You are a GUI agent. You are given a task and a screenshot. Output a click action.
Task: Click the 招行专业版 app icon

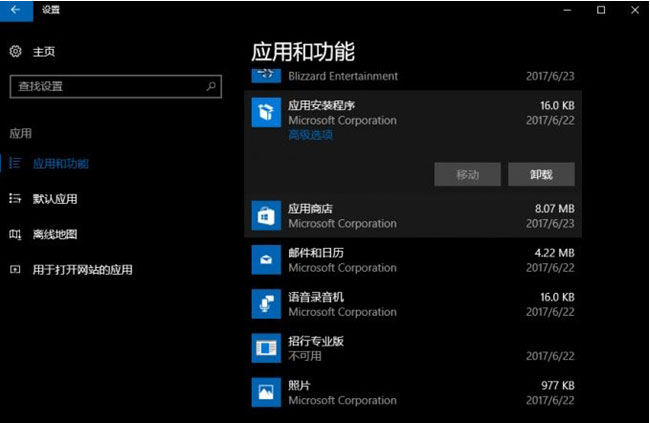(x=266, y=348)
